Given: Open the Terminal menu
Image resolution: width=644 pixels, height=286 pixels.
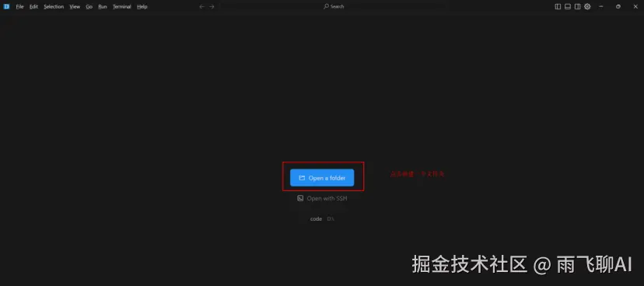Looking at the screenshot, I should tap(122, 6).
